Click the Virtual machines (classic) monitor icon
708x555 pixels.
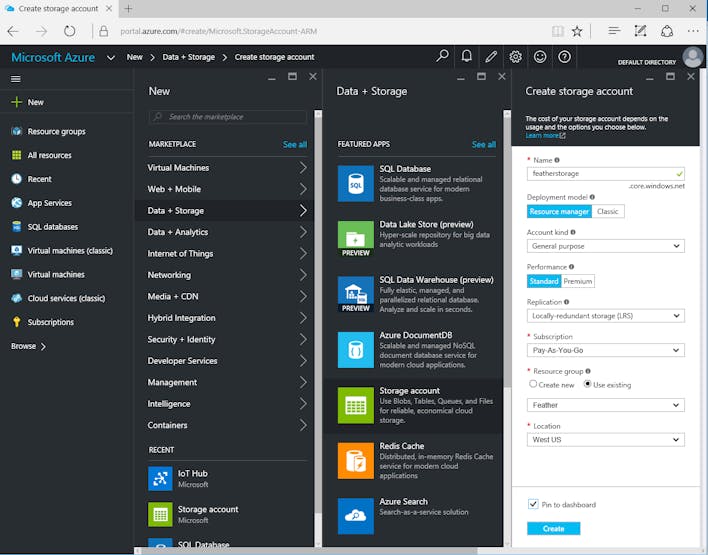(17, 251)
